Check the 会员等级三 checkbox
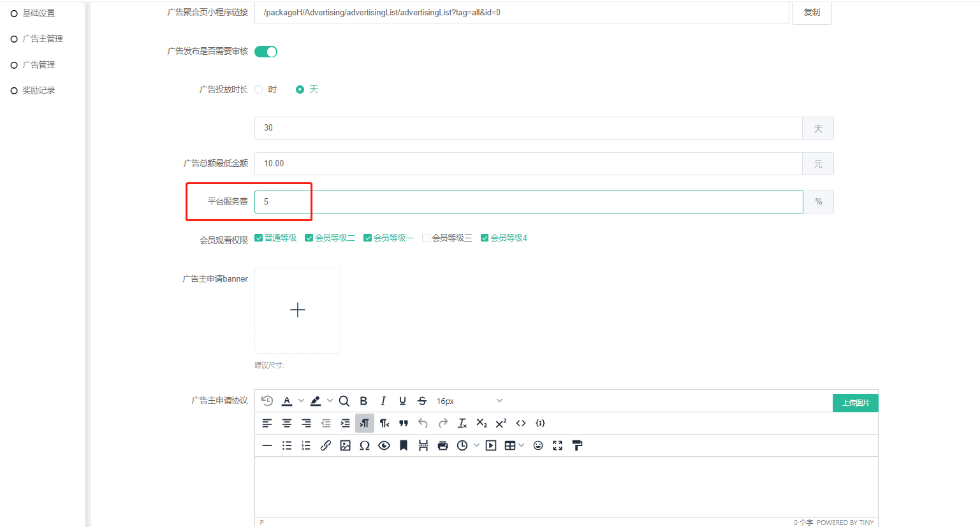 (426, 238)
